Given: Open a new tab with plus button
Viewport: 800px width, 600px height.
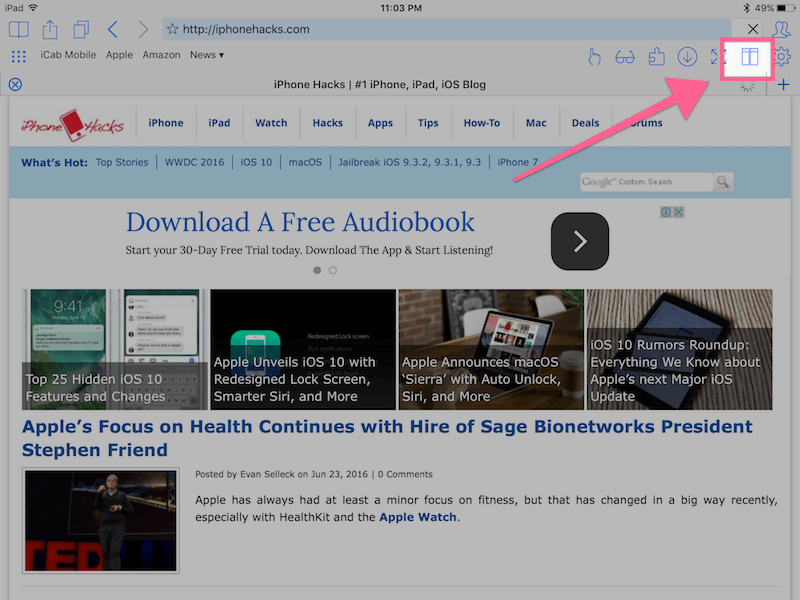Looking at the screenshot, I should 783,85.
